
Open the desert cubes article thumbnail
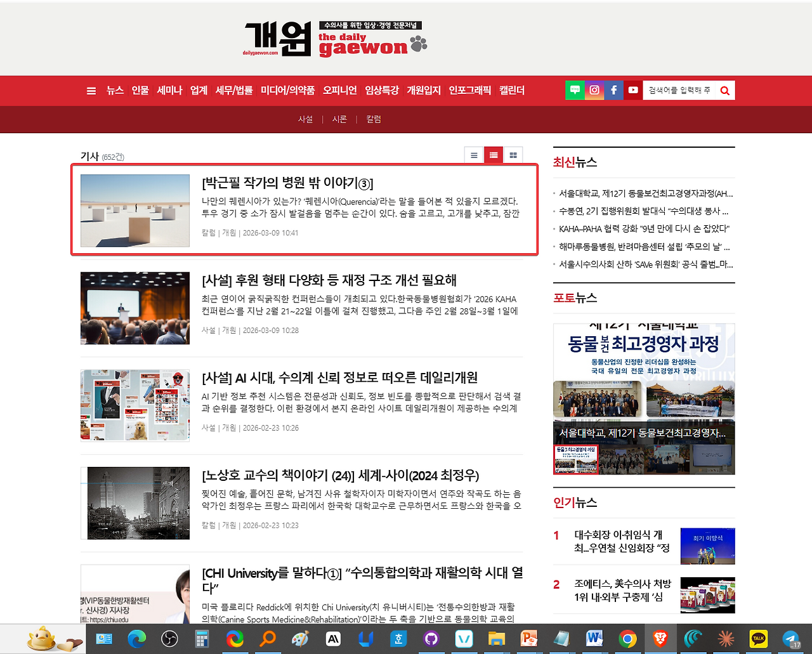click(x=135, y=211)
